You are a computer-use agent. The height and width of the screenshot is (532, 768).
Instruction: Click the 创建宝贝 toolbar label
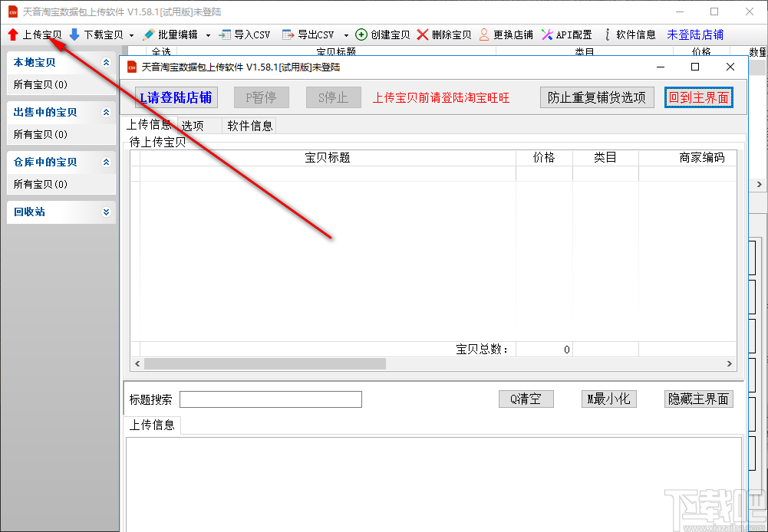[391, 34]
